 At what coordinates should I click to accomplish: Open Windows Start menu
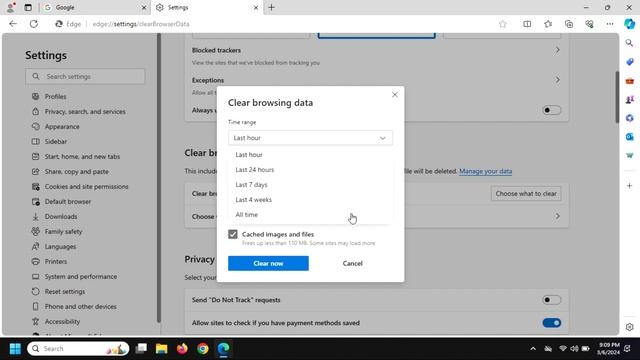[15, 349]
